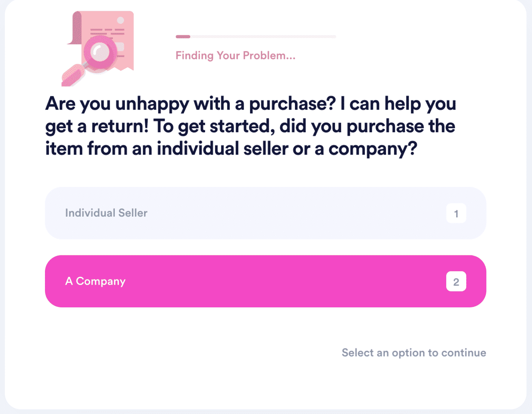Click the small circle at the receipt's top right
The height and width of the screenshot is (414, 532).
pos(120,20)
